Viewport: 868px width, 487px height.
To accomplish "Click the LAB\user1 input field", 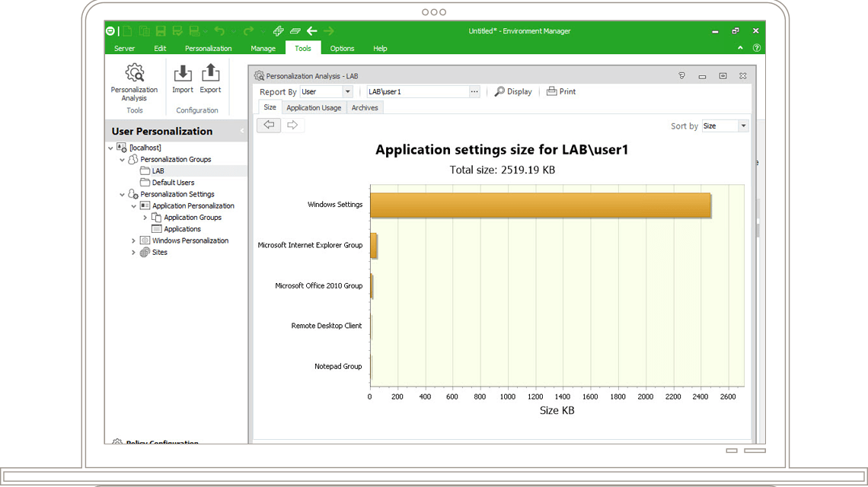I will pos(418,92).
